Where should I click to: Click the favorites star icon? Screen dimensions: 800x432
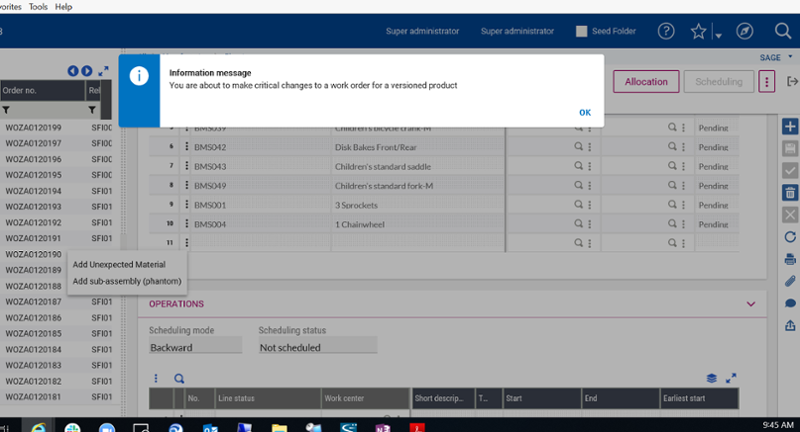(698, 32)
